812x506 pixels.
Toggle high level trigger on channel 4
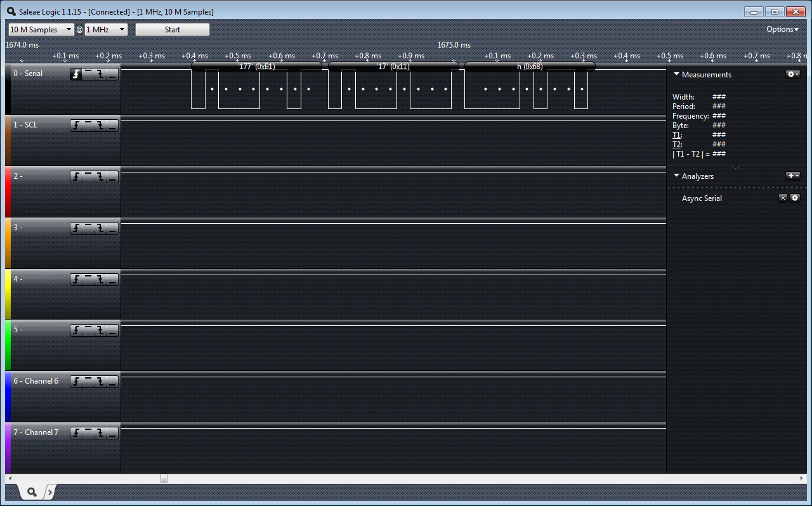coord(88,280)
